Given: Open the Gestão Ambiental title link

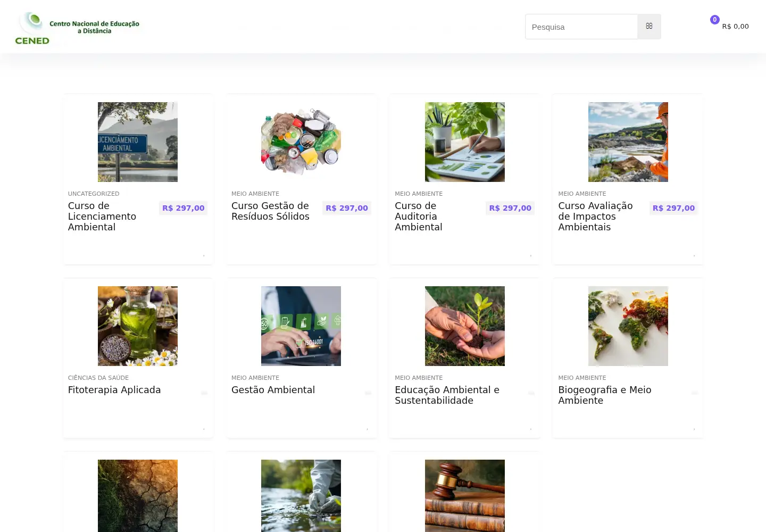Looking at the screenshot, I should pos(273,390).
